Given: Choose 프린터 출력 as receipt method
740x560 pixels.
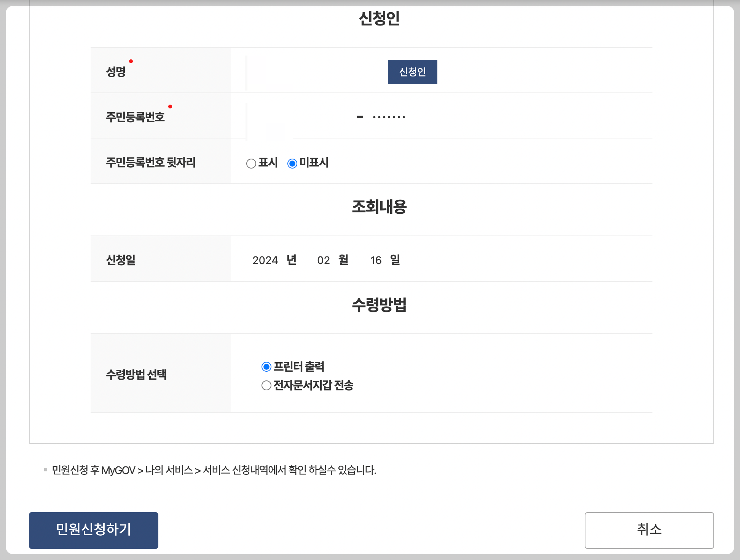Looking at the screenshot, I should pos(266,367).
